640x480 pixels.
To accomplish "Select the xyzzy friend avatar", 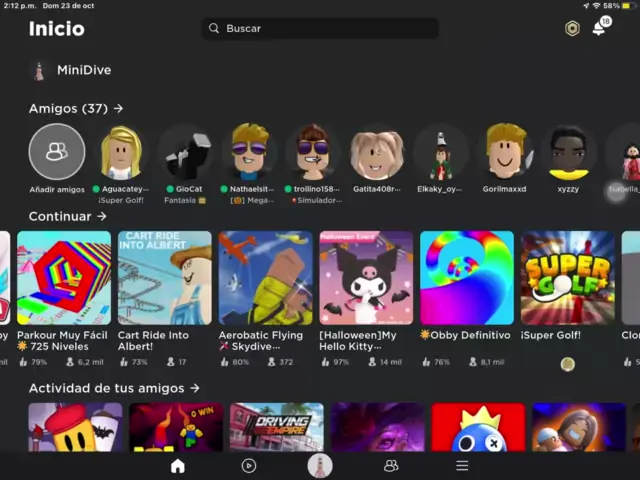I will point(568,153).
